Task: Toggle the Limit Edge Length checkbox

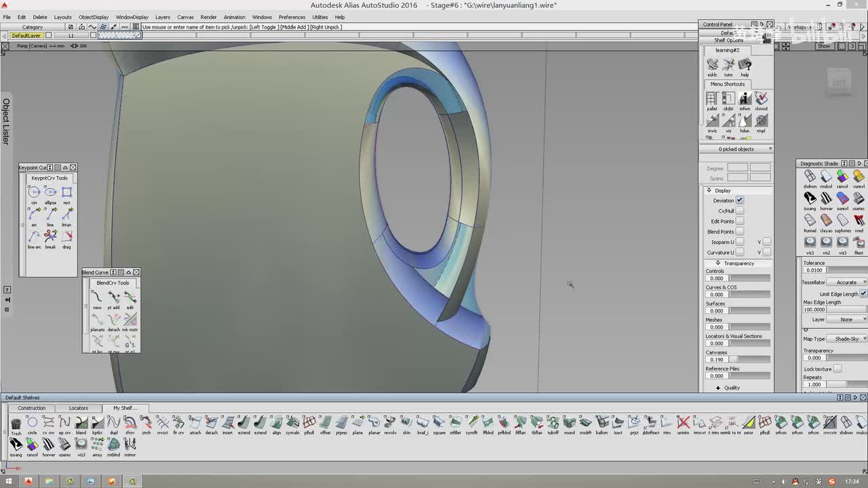Action: coord(863,294)
